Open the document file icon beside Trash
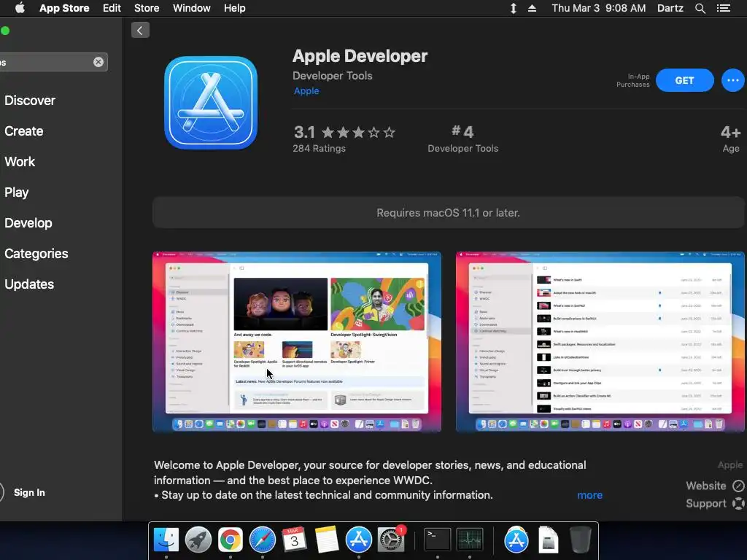Screen dimensions: 747x560 click(549, 540)
